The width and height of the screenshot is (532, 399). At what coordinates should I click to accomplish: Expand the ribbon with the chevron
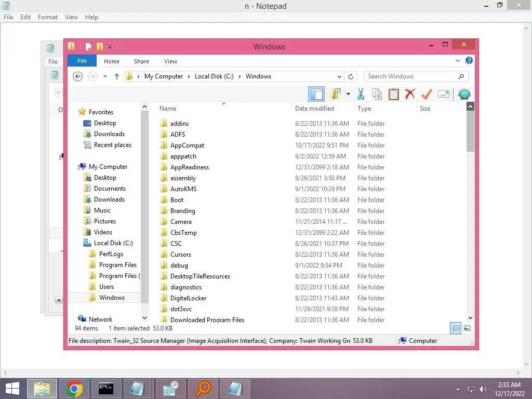pyautogui.click(x=457, y=61)
